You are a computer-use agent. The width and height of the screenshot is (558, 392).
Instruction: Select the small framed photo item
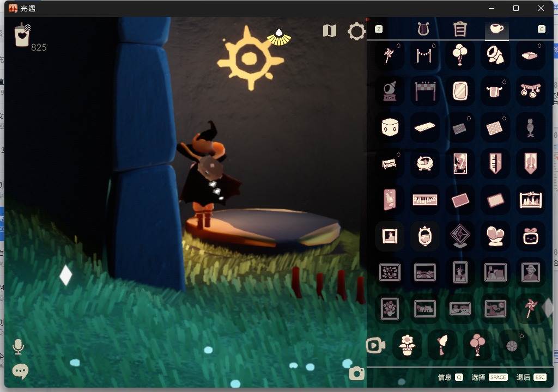tap(389, 236)
